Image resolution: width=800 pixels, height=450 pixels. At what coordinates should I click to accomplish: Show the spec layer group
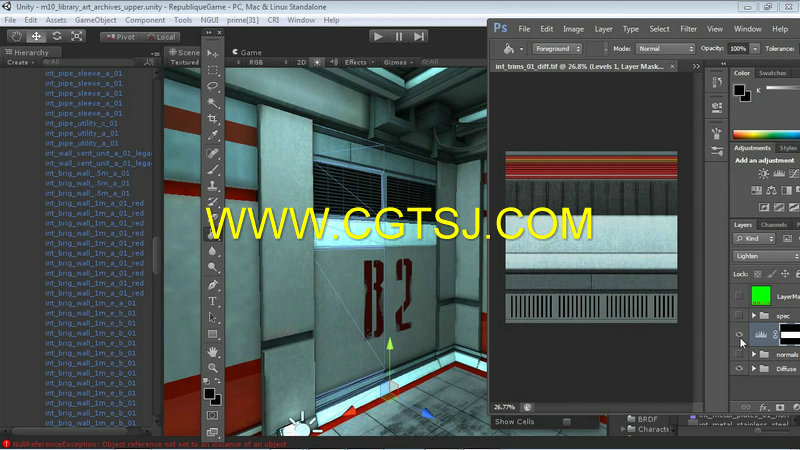point(739,316)
